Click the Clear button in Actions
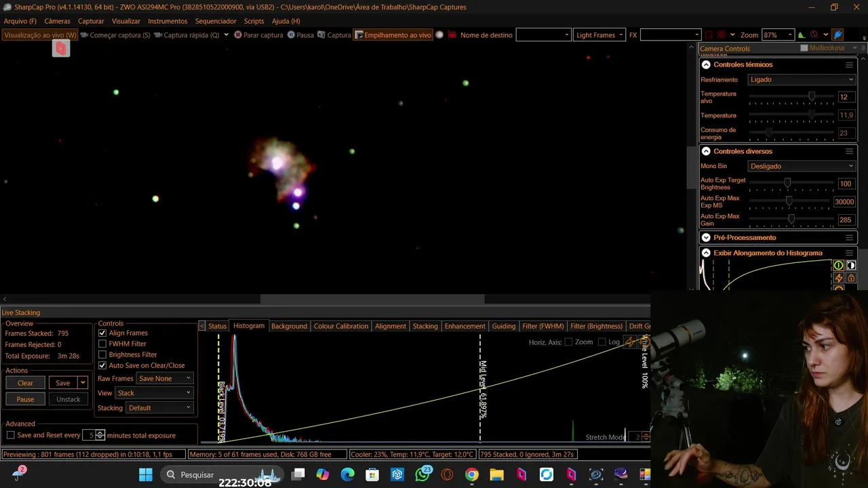Viewport: 868px width, 488px height. pos(25,383)
